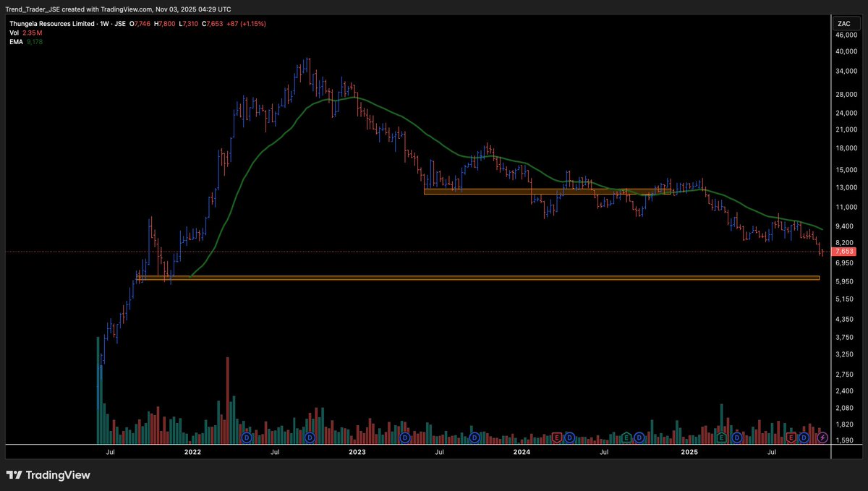Click the 5,950 price axis label
This screenshot has width=868, height=491.
point(845,281)
